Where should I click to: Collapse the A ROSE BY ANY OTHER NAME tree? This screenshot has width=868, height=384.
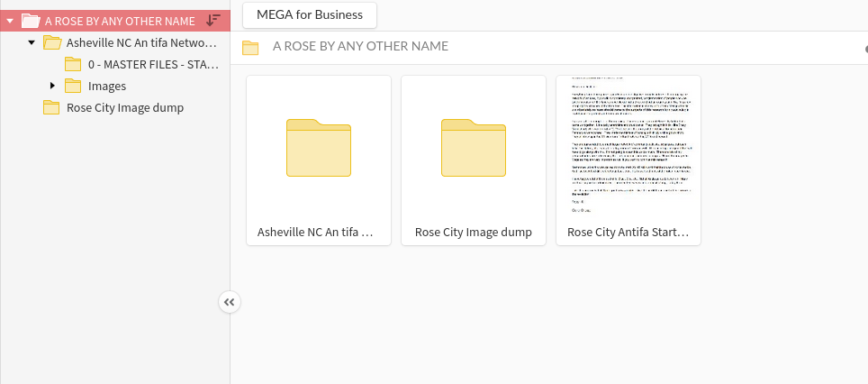(9, 21)
